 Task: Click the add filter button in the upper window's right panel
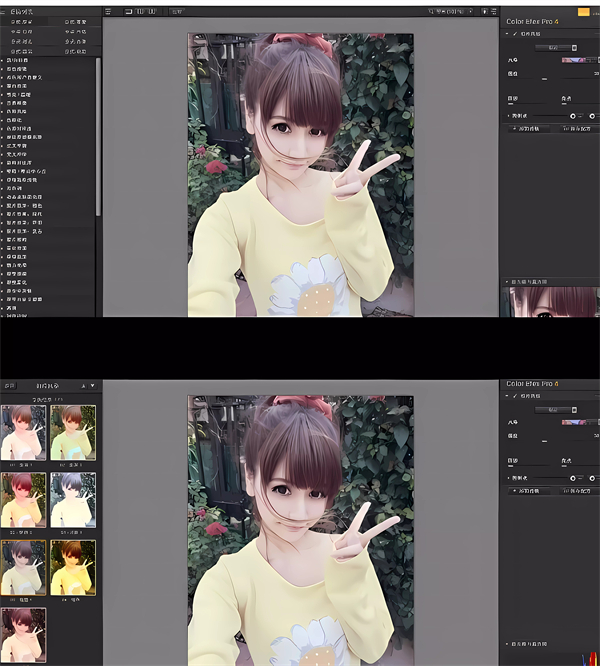coord(530,129)
